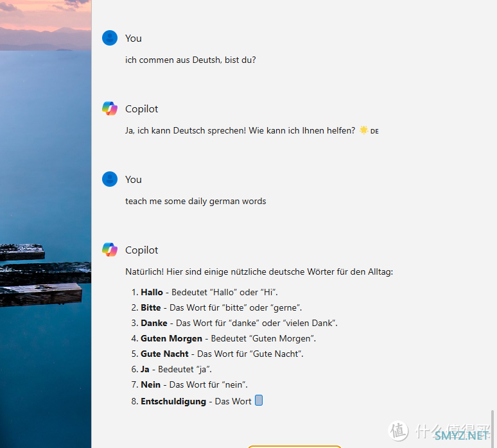Click the list item 'Hallo'
497x448 pixels.
tap(204, 292)
